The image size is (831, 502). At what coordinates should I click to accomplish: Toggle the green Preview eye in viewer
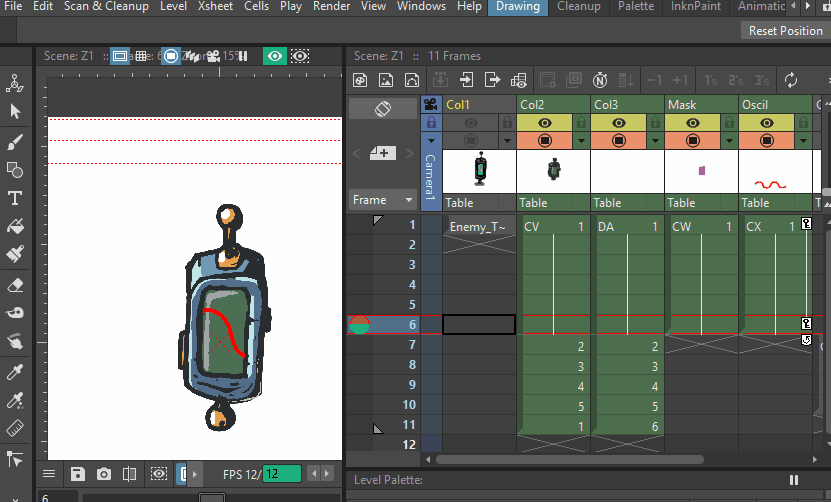pyautogui.click(x=273, y=56)
